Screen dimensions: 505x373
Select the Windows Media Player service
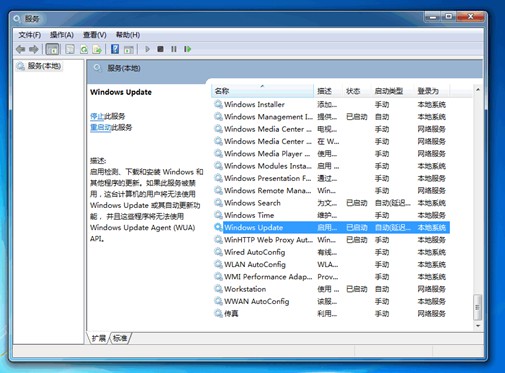[331, 154]
